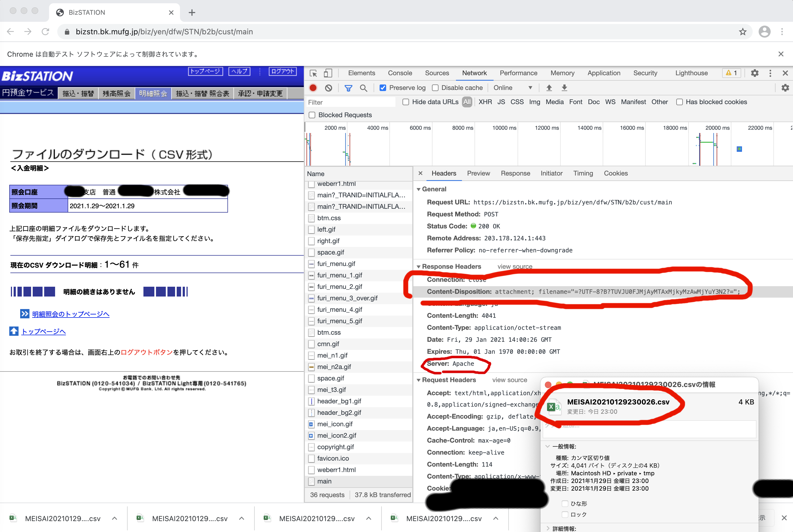Image resolution: width=793 pixels, height=532 pixels.
Task: Collapse the General section
Action: click(x=419, y=189)
